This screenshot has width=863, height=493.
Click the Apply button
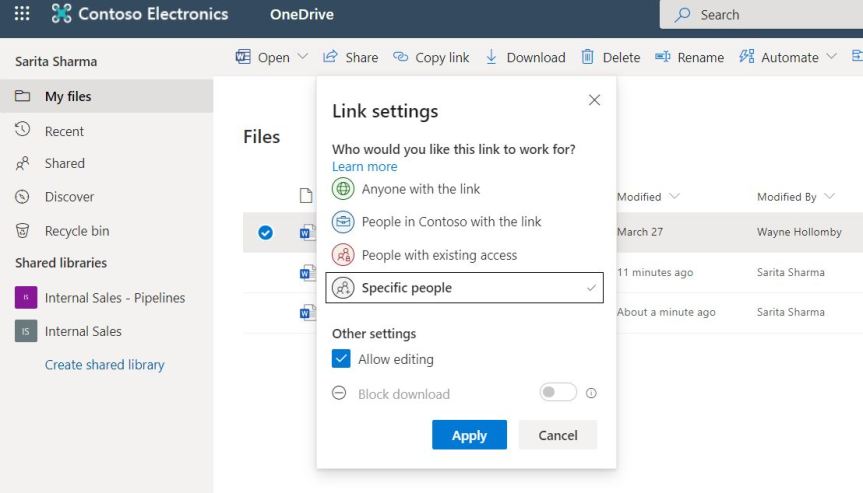click(469, 435)
